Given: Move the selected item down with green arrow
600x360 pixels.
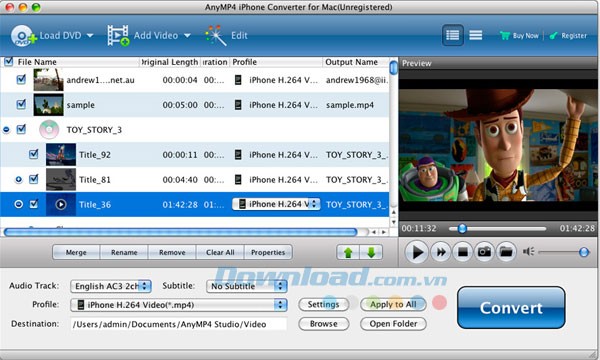Looking at the screenshot, I should (371, 252).
